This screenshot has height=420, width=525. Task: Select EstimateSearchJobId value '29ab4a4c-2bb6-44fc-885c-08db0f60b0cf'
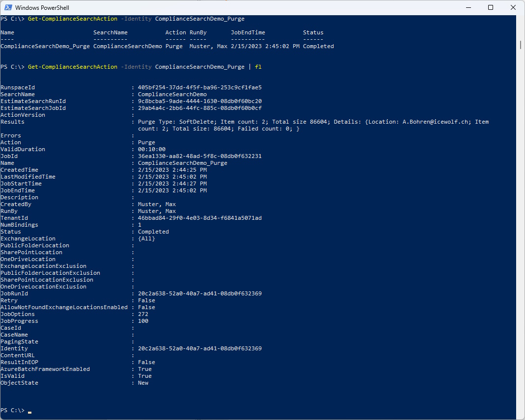click(x=200, y=108)
